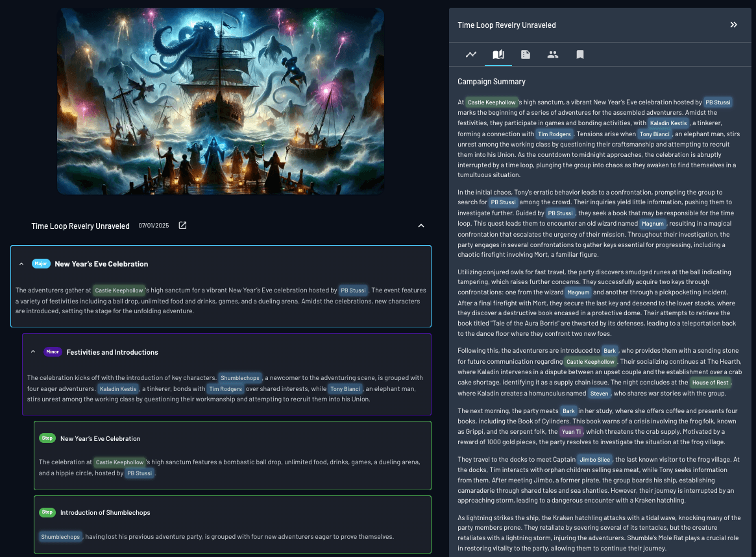Collapse the Festivities and Introductions subsection

pyautogui.click(x=33, y=351)
